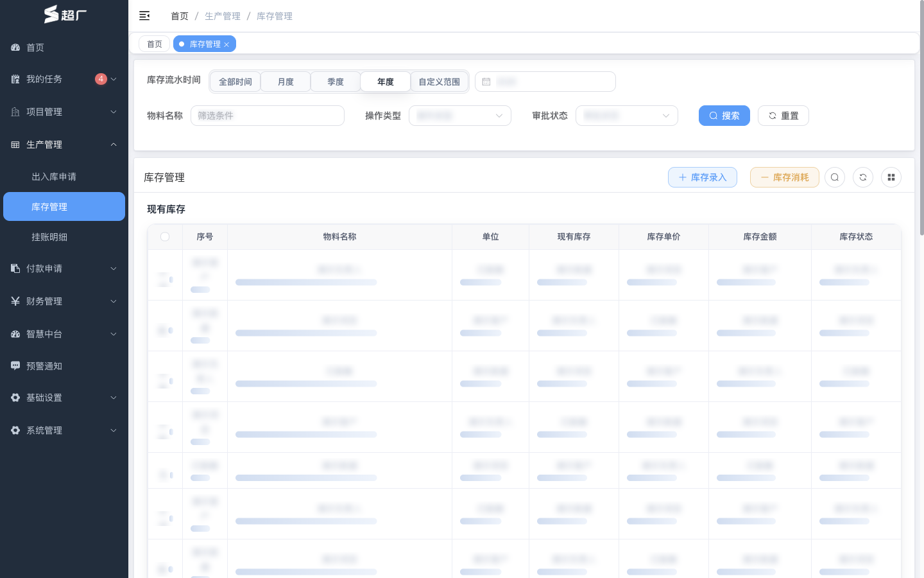Click the 库存录入 button

click(703, 177)
